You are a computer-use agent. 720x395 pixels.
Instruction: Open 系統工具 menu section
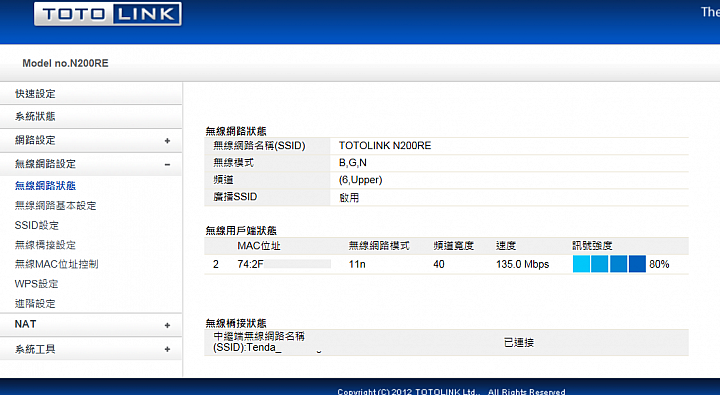point(35,349)
